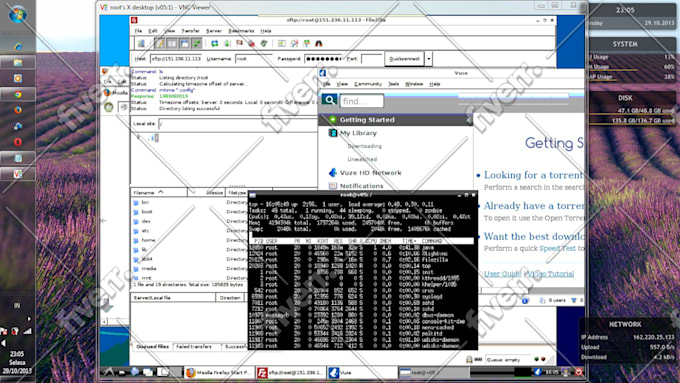Sort by Filename column header

click(x=159, y=192)
